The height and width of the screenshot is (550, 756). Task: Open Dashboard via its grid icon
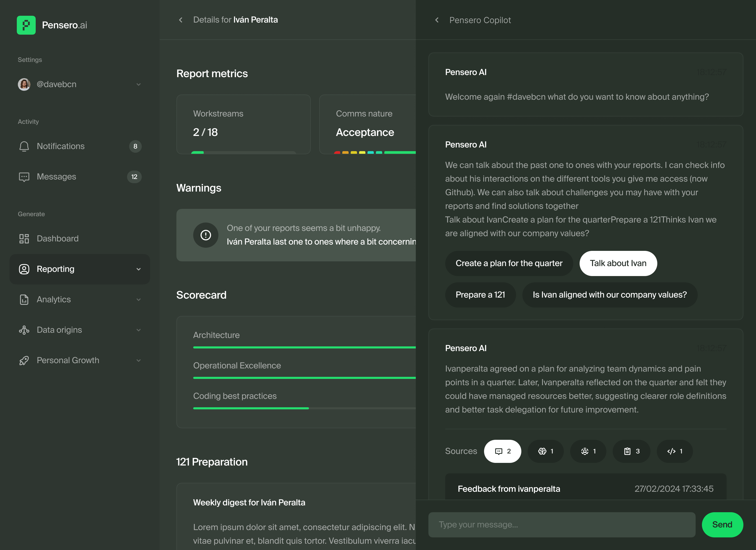[24, 239]
